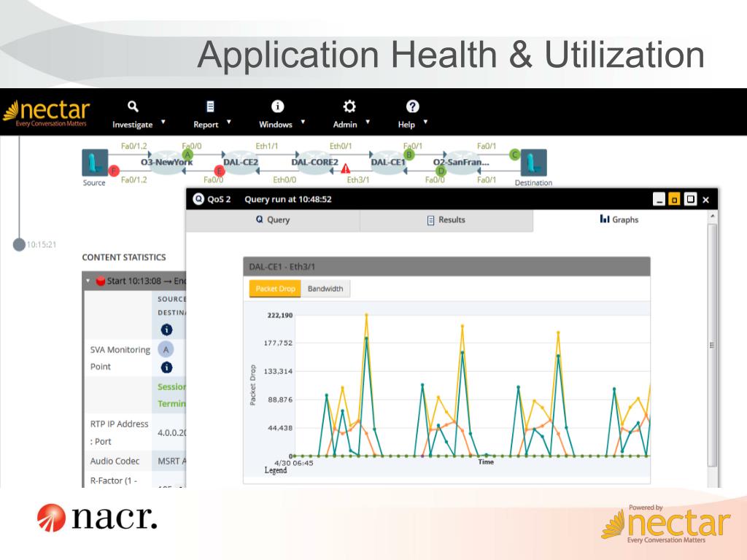Click the DAL-CE2 router node
This screenshot has height=560, width=747.
241,162
